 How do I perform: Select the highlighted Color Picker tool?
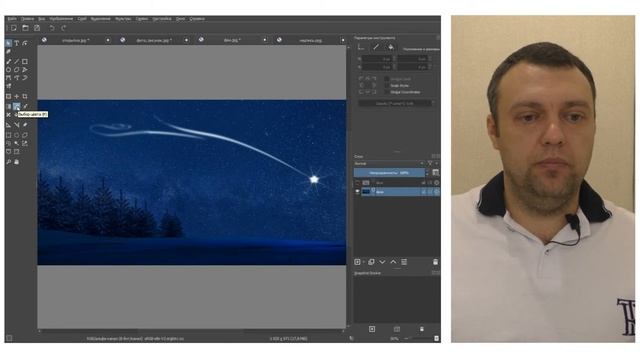[17, 107]
